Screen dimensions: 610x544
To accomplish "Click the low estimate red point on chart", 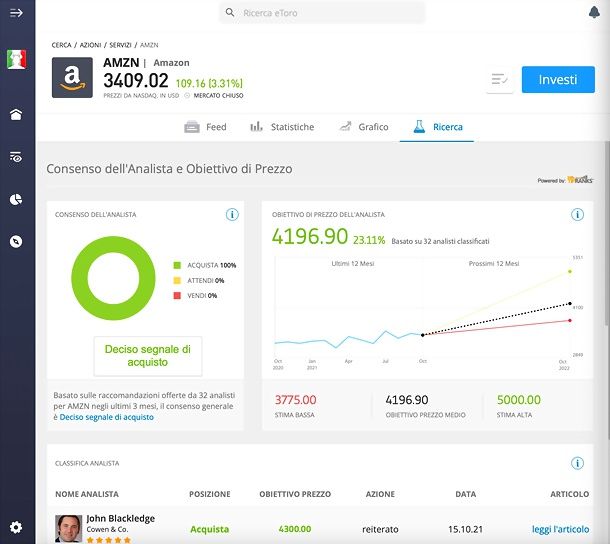I will tap(570, 321).
